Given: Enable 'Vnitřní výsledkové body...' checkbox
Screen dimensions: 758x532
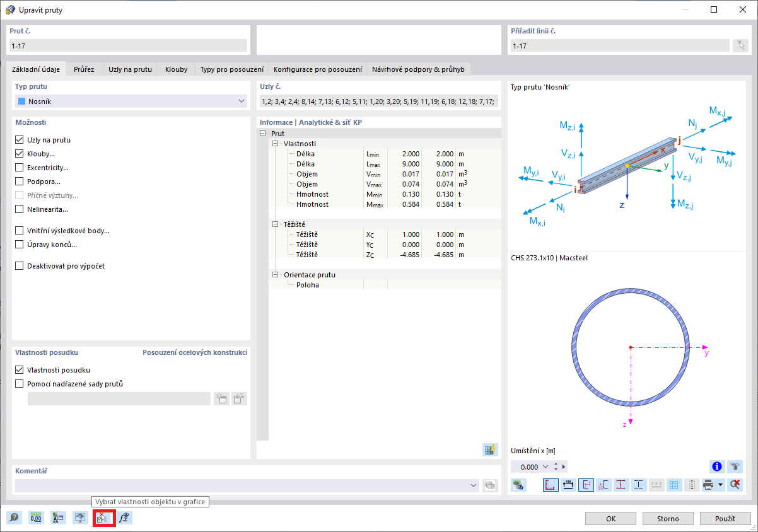Looking at the screenshot, I should tap(19, 231).
